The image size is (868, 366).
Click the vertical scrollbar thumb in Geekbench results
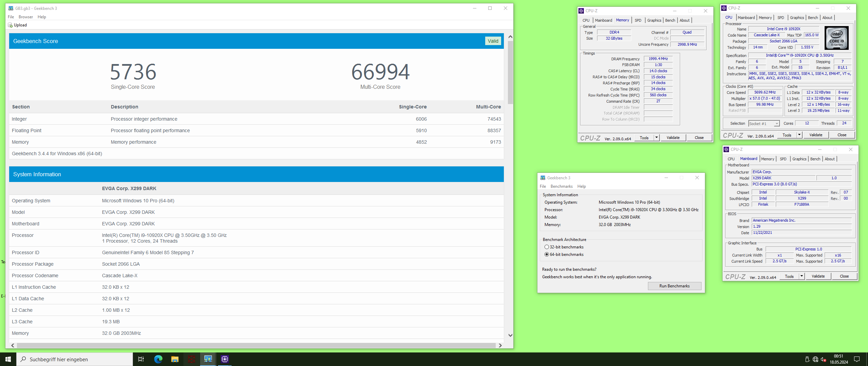510,72
